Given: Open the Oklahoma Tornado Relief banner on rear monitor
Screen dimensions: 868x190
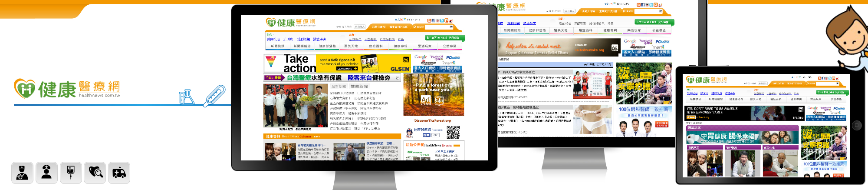Looking at the screenshot, I should 559,47.
